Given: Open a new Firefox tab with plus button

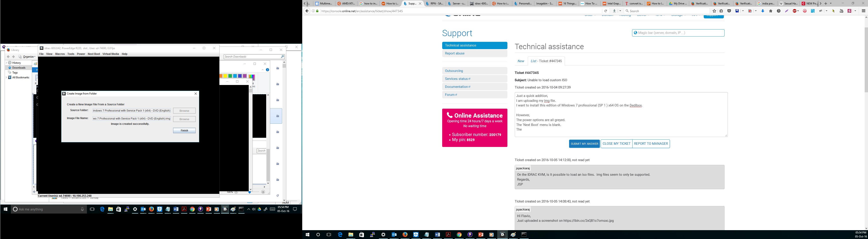Looking at the screenshot, I should click(826, 3).
